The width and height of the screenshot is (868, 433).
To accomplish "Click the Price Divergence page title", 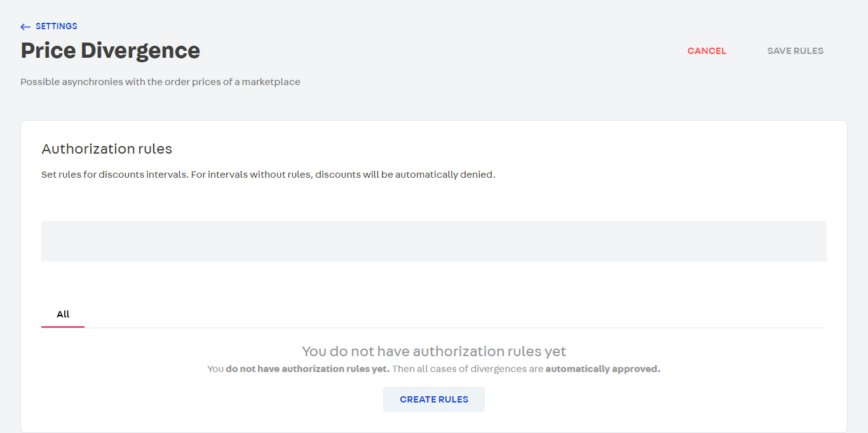I will (x=111, y=51).
